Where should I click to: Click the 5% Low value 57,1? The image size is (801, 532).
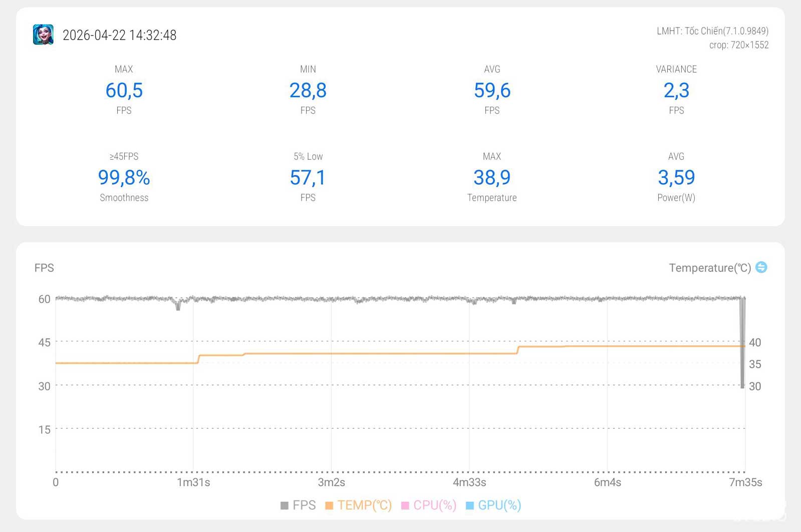pyautogui.click(x=308, y=178)
